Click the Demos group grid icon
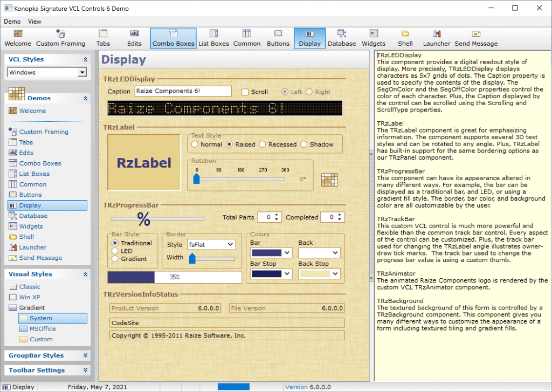552x392 pixels. pos(17,94)
